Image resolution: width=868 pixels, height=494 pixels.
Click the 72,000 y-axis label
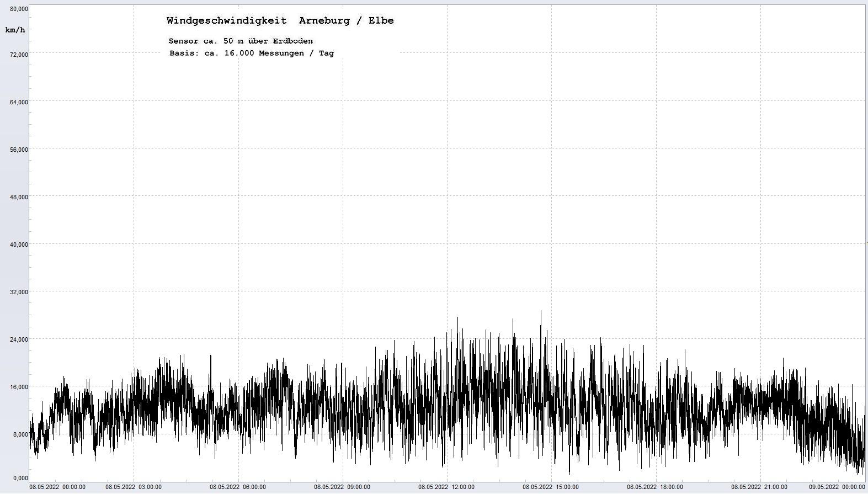[19, 55]
